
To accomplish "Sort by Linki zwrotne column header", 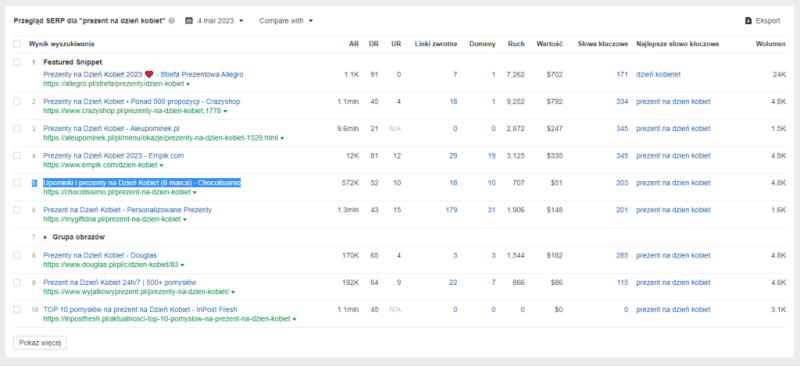I will click(436, 44).
